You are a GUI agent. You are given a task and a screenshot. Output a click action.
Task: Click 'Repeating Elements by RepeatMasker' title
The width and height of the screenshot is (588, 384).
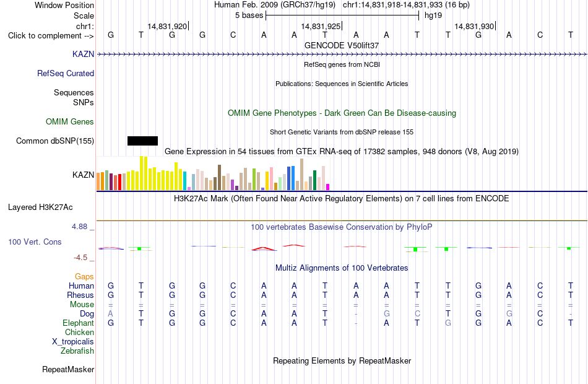(x=342, y=360)
